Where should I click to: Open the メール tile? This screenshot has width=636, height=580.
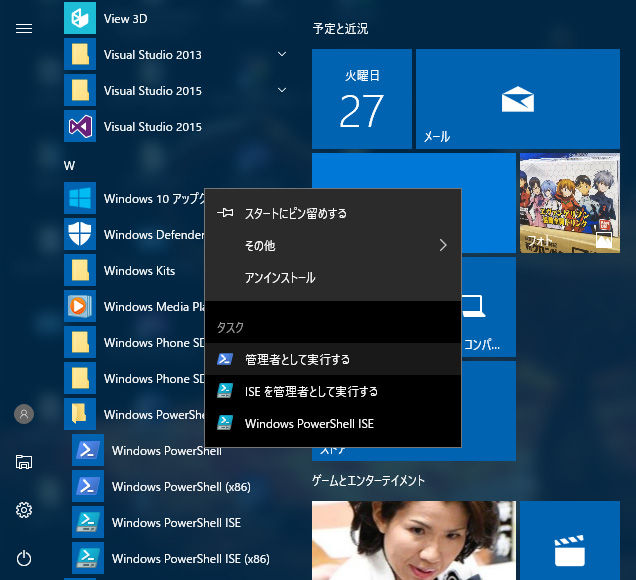tap(518, 99)
